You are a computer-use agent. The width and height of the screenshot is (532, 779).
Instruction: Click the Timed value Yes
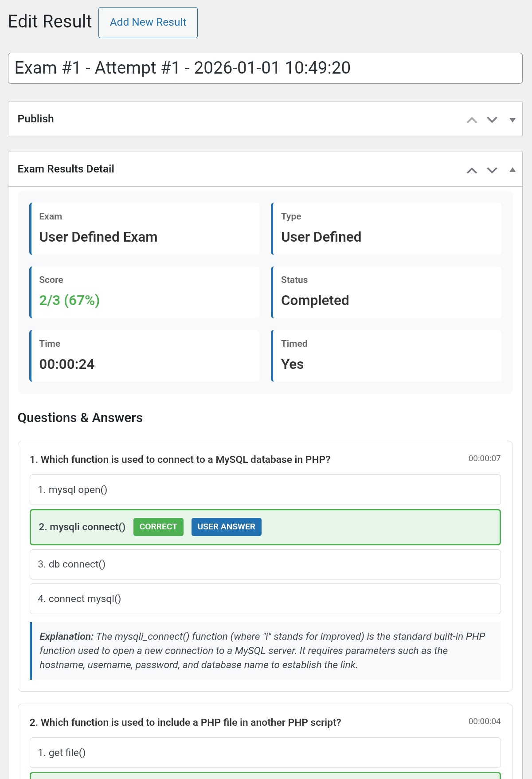(292, 364)
